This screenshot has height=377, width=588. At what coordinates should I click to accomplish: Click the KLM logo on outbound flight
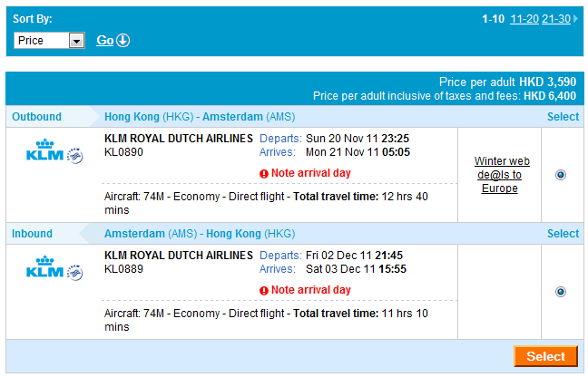[45, 150]
